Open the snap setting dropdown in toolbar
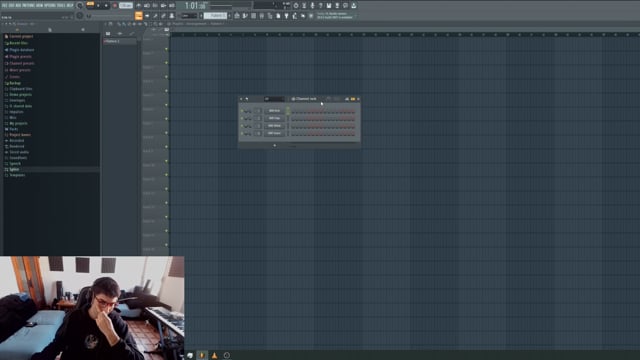The width and height of the screenshot is (640, 360). click(188, 16)
